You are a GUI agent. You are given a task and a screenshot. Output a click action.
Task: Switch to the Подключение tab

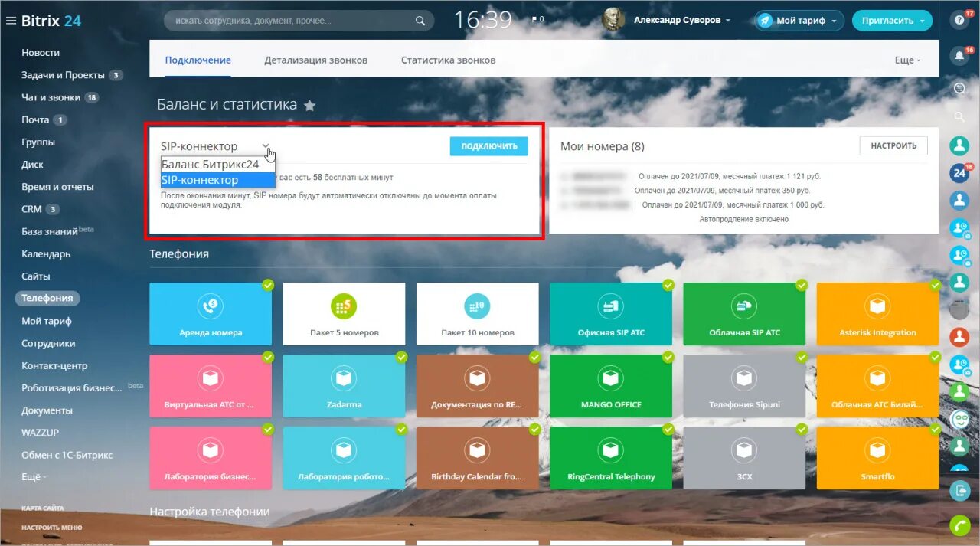point(198,60)
